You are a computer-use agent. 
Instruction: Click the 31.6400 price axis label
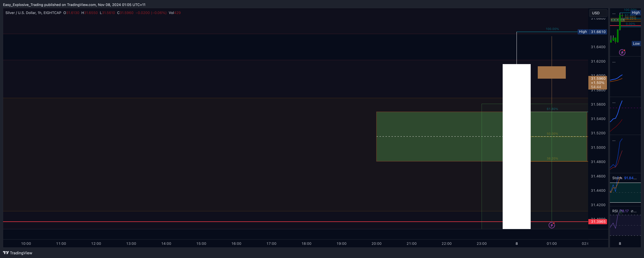[598, 47]
